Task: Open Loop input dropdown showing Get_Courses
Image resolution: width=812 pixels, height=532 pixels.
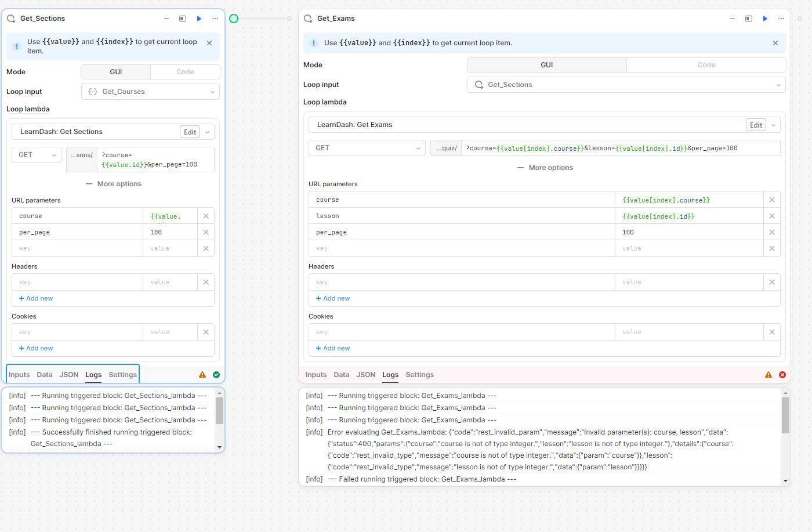Action: point(151,92)
